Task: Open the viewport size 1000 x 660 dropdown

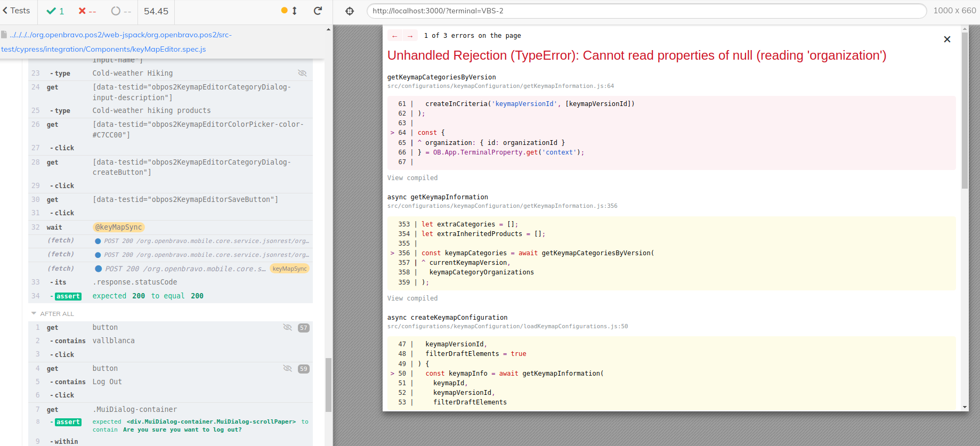Action: (x=954, y=11)
